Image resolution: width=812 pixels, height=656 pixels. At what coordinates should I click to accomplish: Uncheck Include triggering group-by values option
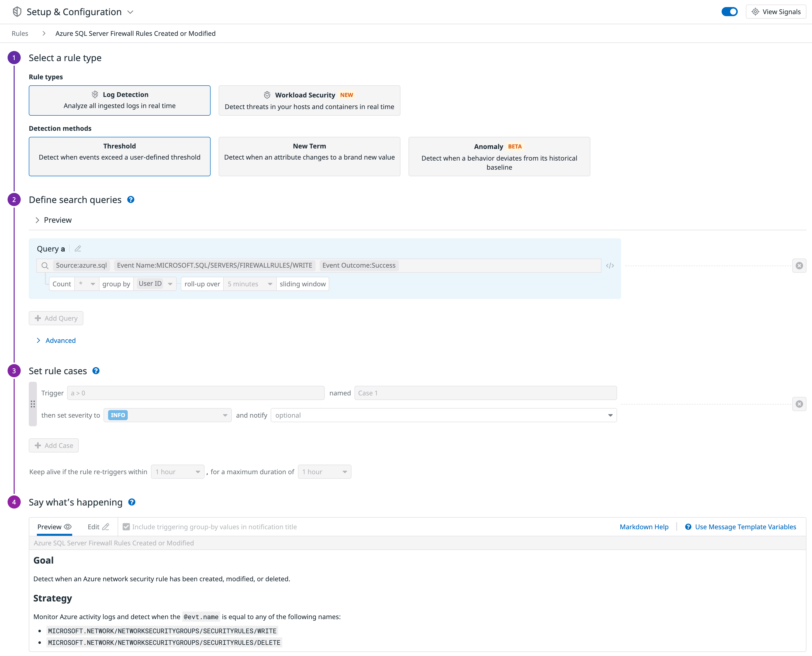point(126,526)
